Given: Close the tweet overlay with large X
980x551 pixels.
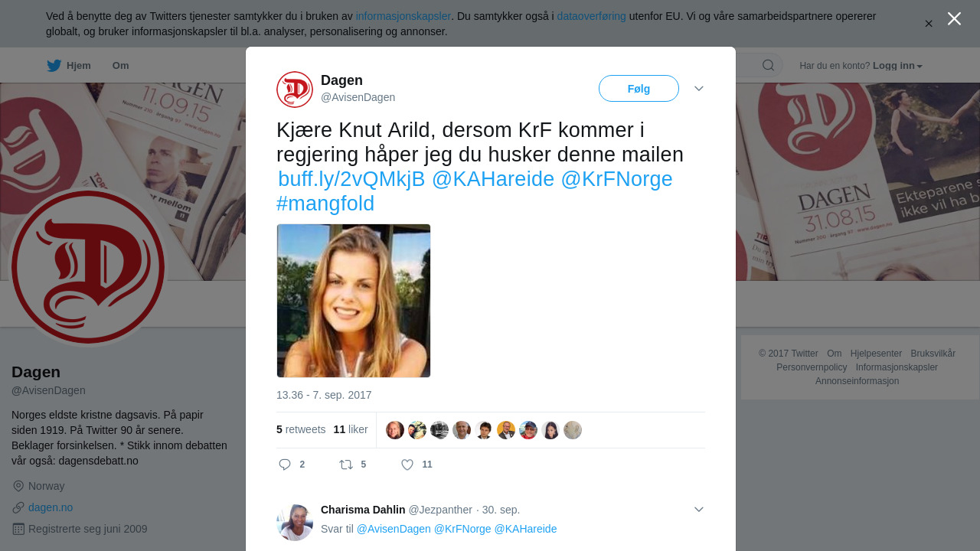Looking at the screenshot, I should [x=954, y=18].
